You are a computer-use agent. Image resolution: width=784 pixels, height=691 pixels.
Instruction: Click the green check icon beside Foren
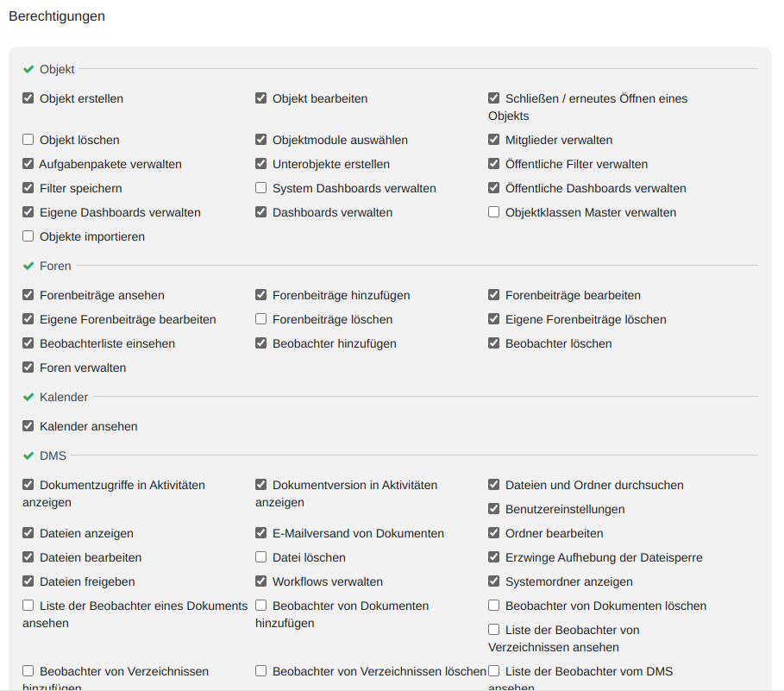tap(28, 266)
